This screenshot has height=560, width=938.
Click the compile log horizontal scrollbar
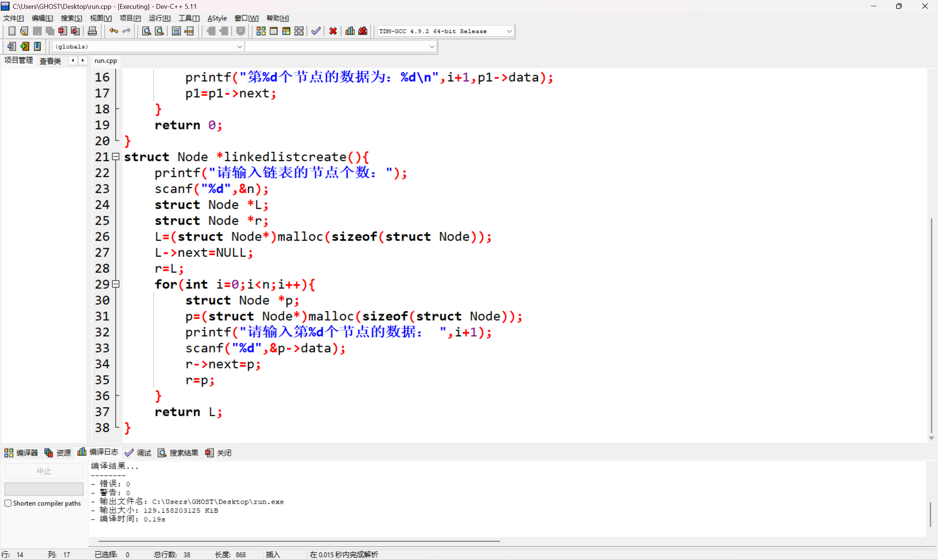(298, 541)
